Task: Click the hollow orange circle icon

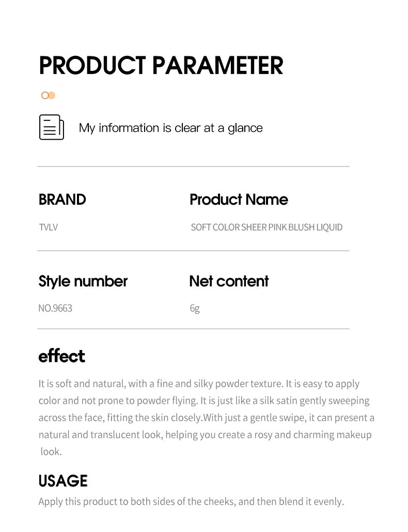Action: 45,95
